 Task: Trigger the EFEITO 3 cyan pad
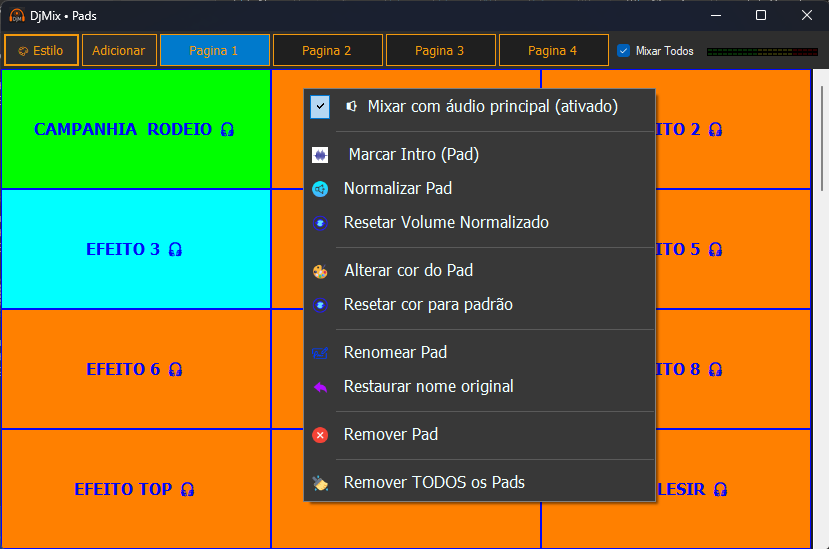[136, 249]
